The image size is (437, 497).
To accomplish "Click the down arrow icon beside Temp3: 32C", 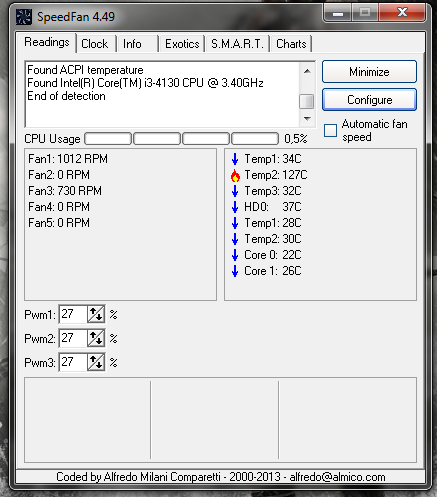I will pyautogui.click(x=235, y=191).
